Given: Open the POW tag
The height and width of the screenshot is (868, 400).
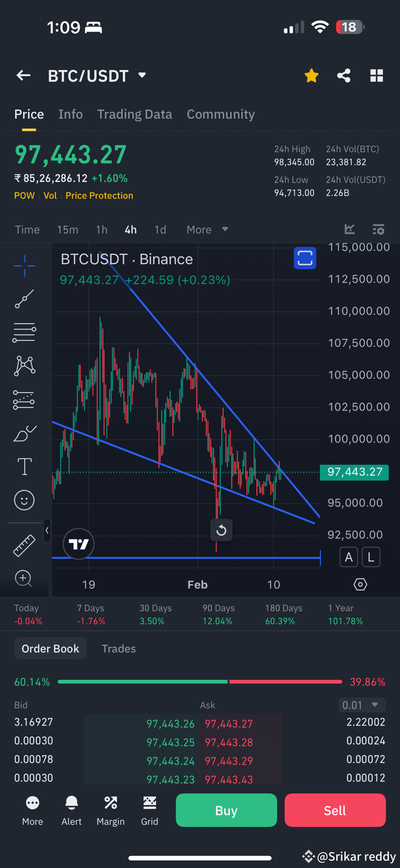Looking at the screenshot, I should [25, 196].
